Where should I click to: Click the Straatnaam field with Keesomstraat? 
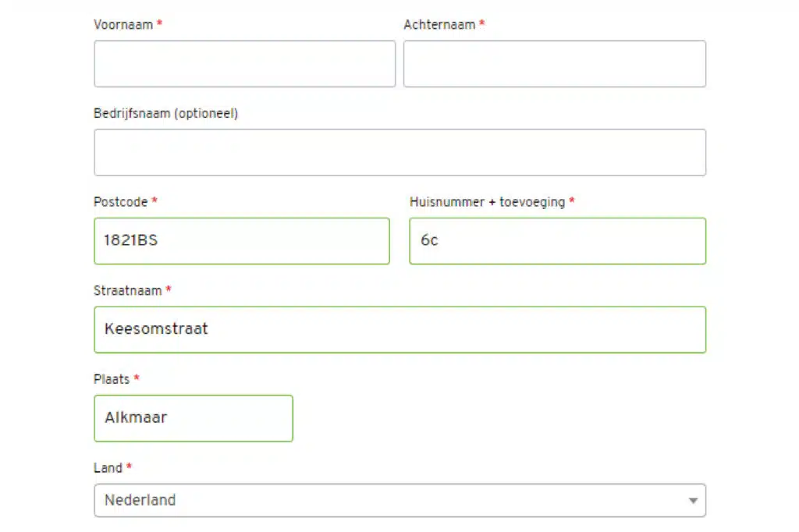(399, 329)
